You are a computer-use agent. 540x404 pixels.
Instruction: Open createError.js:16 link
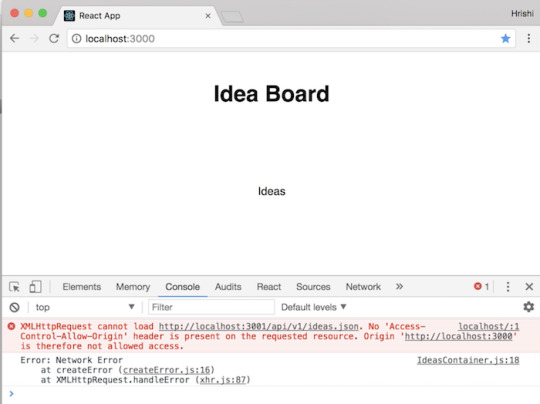coord(166,370)
